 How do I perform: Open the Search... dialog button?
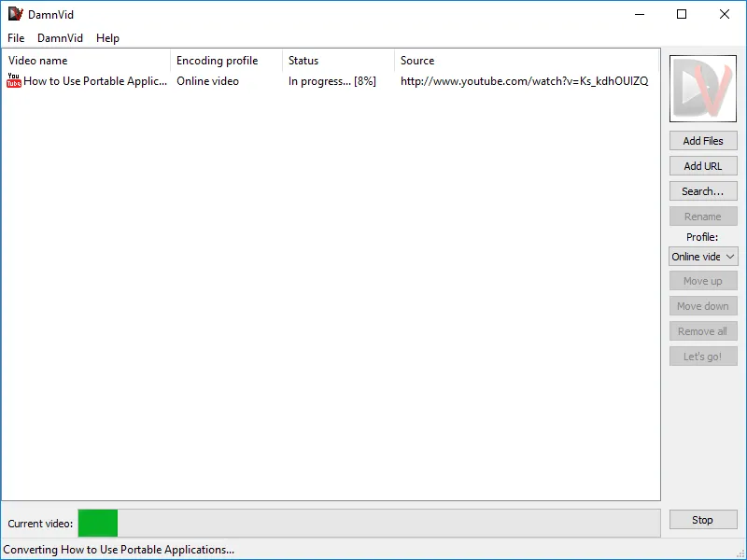click(x=703, y=191)
